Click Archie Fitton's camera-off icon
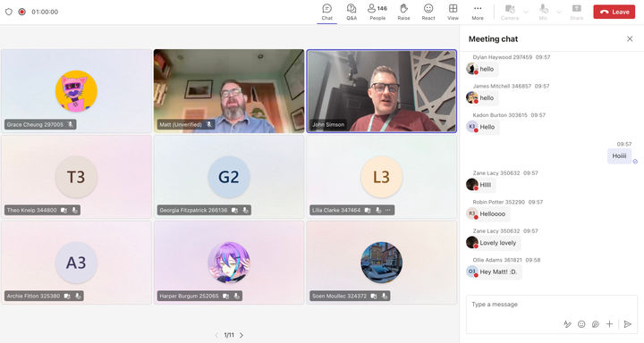 (x=67, y=296)
